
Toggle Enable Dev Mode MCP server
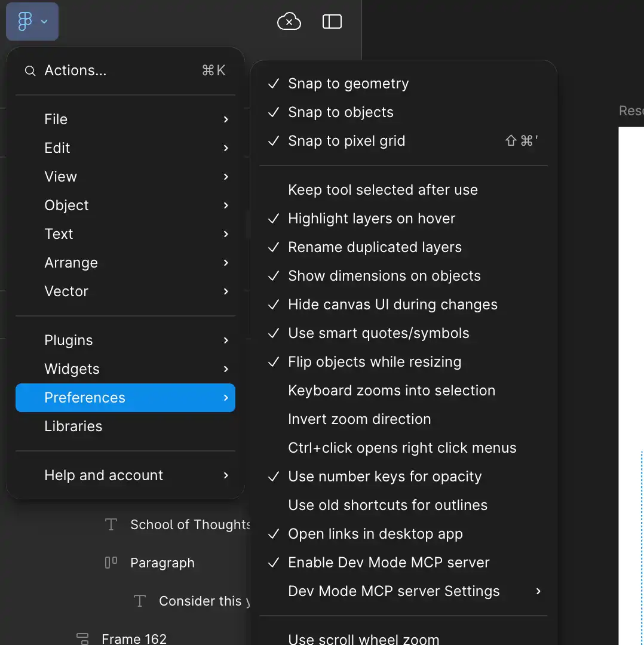click(403, 563)
